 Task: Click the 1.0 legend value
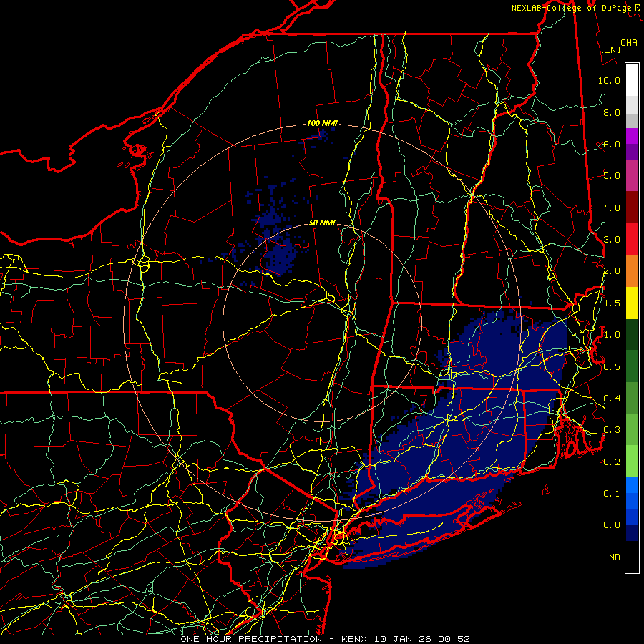(x=612, y=335)
